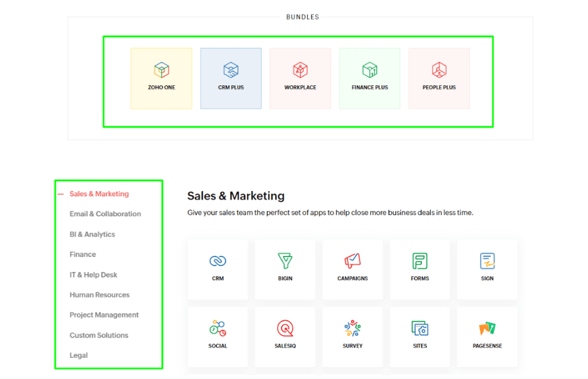Click the PageSense app icon

pyautogui.click(x=487, y=329)
